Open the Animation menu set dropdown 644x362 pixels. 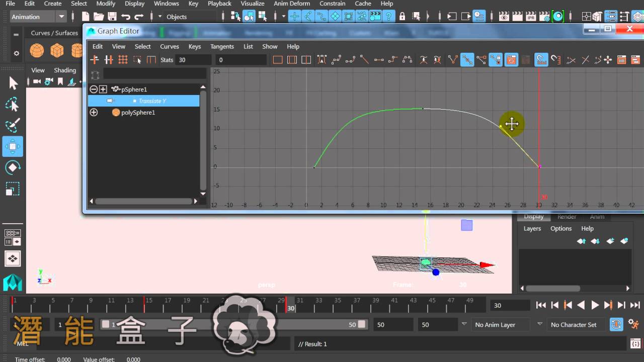tap(38, 17)
